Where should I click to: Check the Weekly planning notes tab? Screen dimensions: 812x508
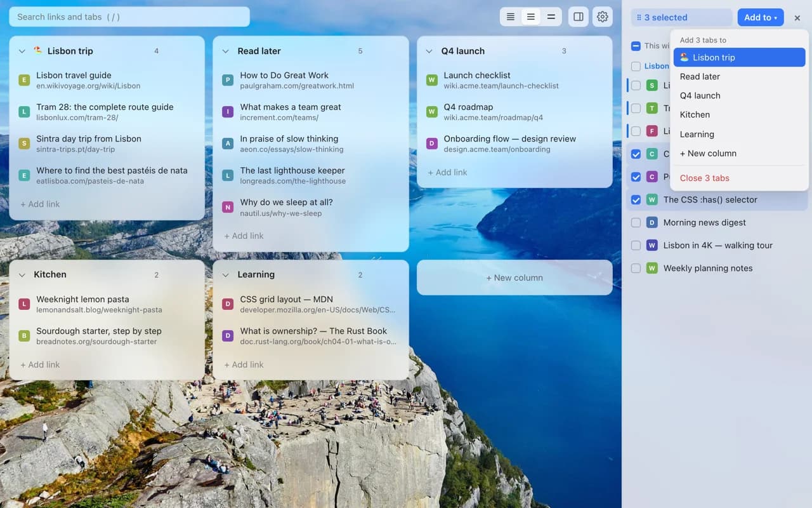click(x=636, y=268)
